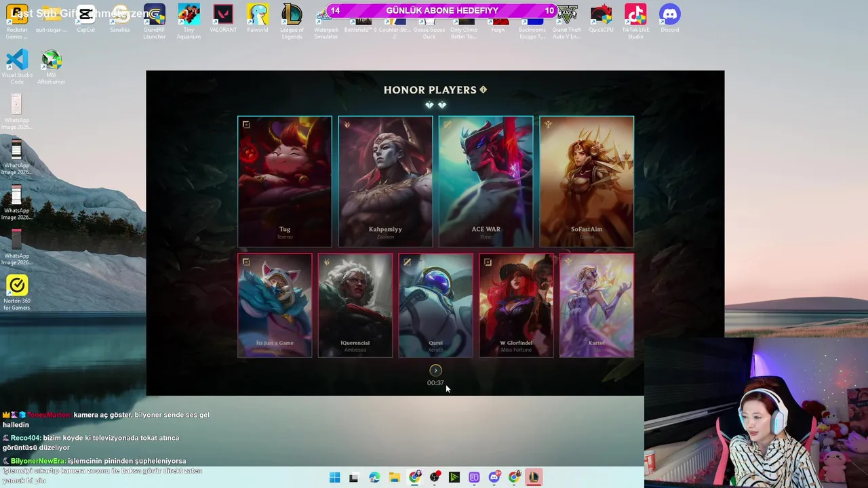Honor enemy Qarel's card
This screenshot has width=868, height=488.
point(435,305)
